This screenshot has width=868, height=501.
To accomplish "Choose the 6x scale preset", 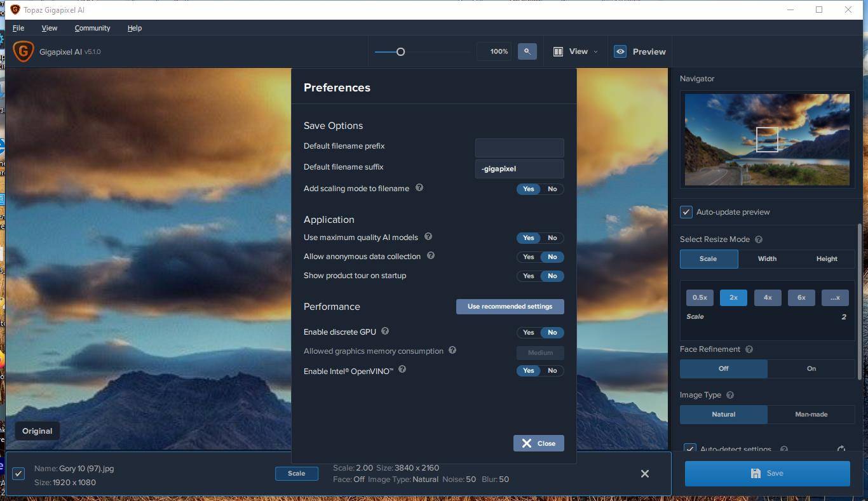I will point(801,297).
